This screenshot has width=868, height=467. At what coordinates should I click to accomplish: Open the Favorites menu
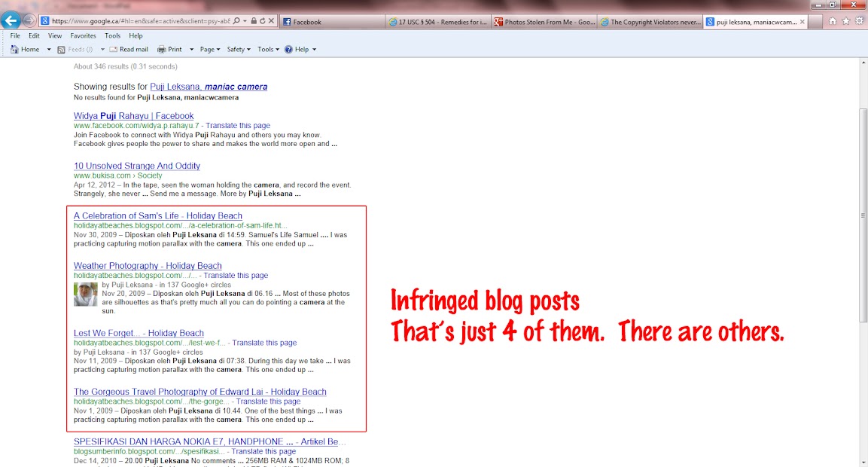pyautogui.click(x=83, y=35)
